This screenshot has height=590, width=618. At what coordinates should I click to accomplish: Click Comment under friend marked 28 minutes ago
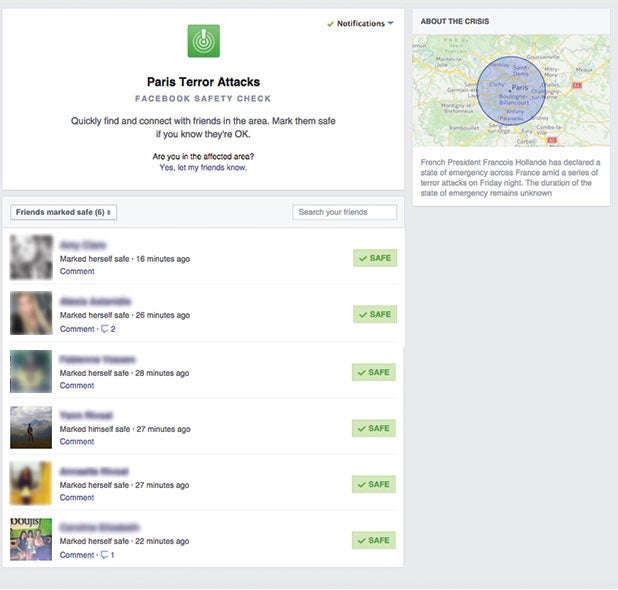77,385
